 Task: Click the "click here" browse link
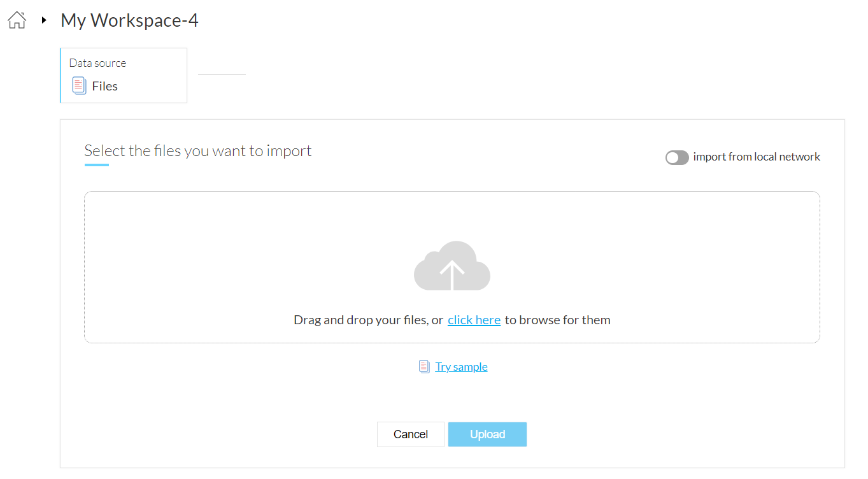click(x=474, y=320)
